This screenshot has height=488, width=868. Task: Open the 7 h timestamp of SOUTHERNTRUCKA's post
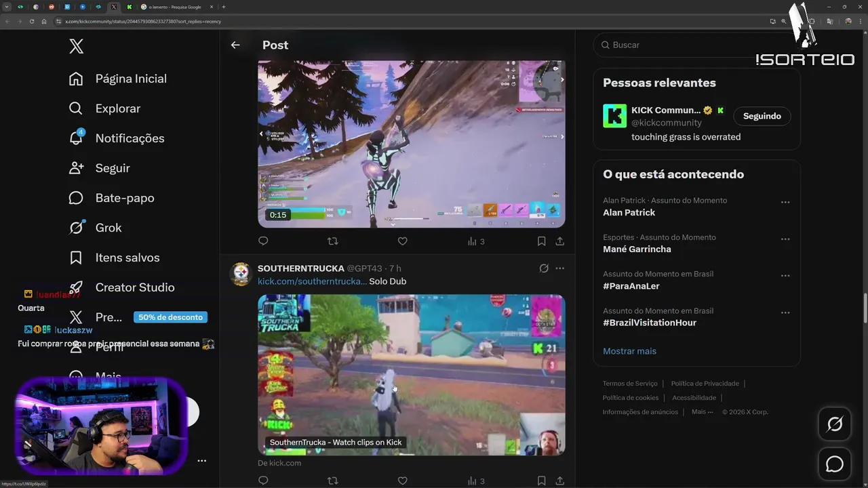[x=395, y=268]
